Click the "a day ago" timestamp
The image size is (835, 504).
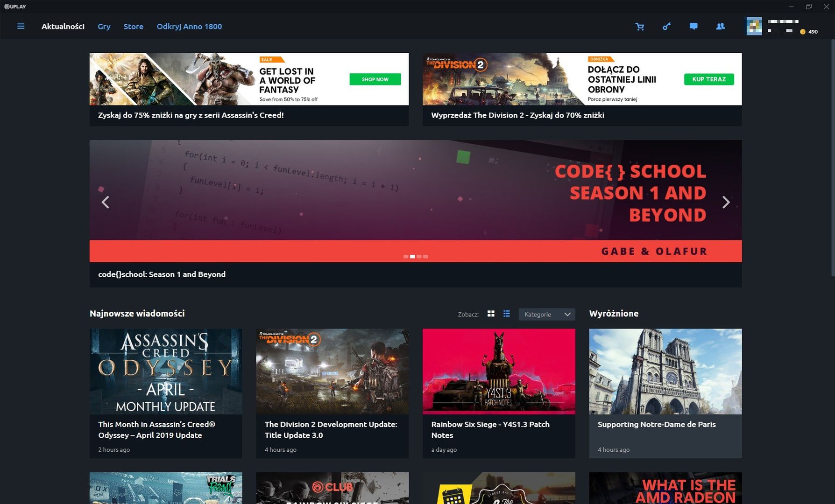(444, 450)
